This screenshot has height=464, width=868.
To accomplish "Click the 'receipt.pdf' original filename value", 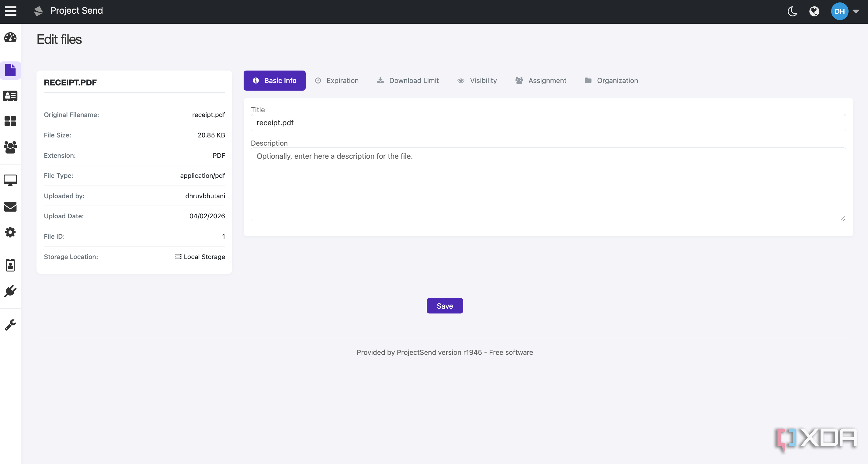I will pos(209,115).
